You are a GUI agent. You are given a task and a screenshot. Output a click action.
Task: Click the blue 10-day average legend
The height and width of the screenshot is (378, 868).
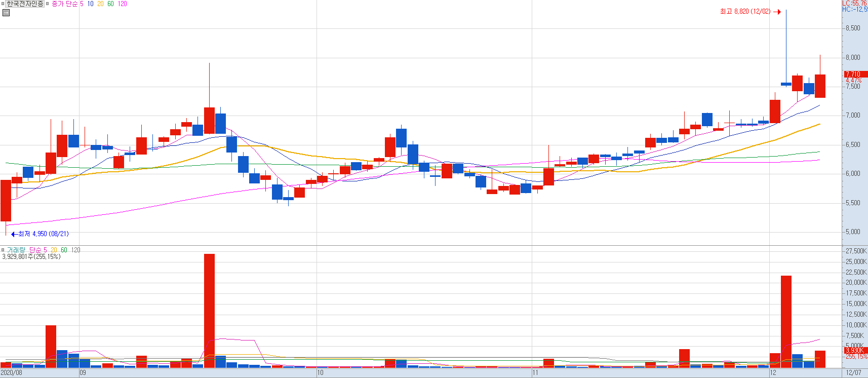coord(90,4)
